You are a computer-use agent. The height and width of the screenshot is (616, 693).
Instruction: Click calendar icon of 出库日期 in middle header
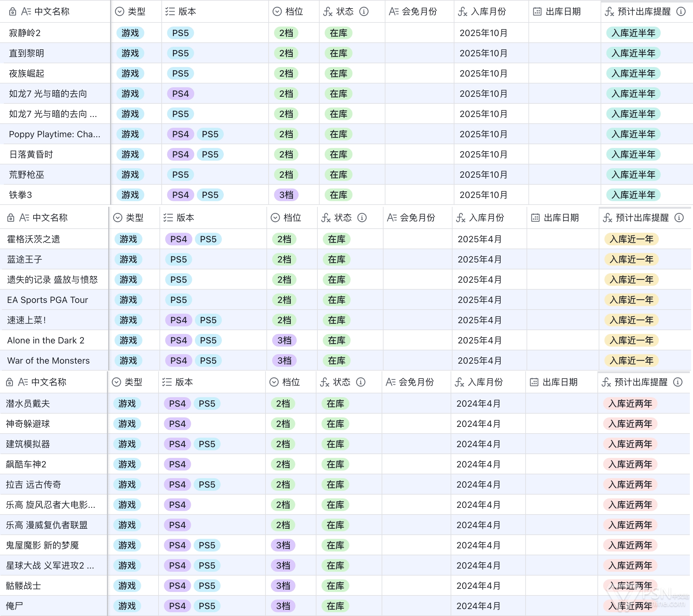pyautogui.click(x=535, y=218)
